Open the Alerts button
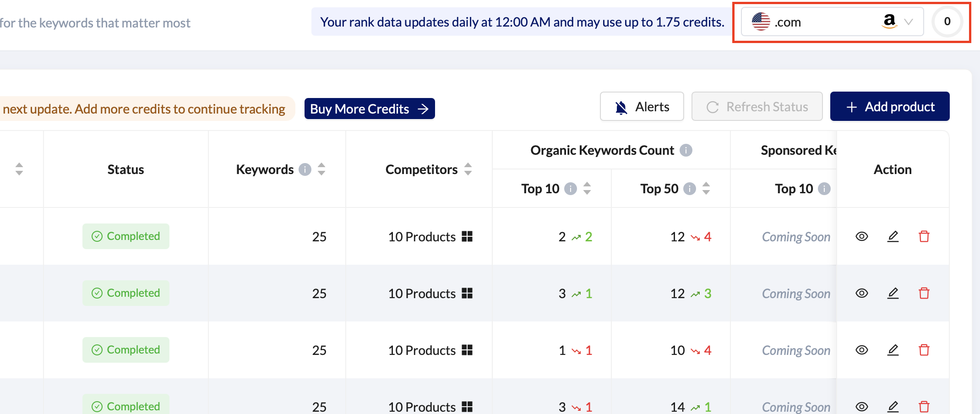The height and width of the screenshot is (414, 980). pos(642,107)
